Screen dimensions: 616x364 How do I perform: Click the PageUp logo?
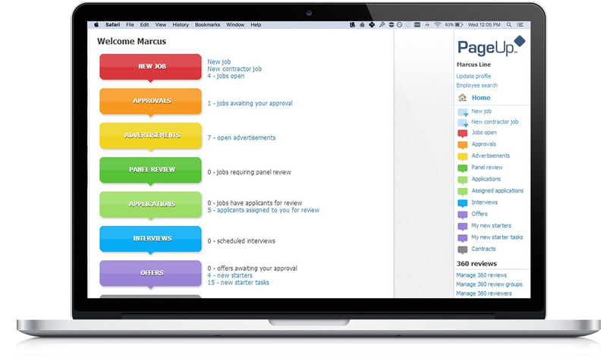click(491, 46)
